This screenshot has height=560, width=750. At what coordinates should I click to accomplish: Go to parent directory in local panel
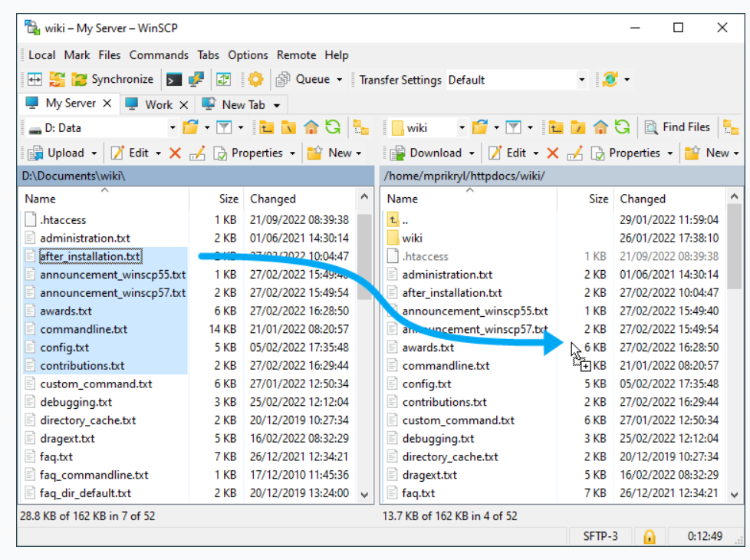[x=267, y=127]
